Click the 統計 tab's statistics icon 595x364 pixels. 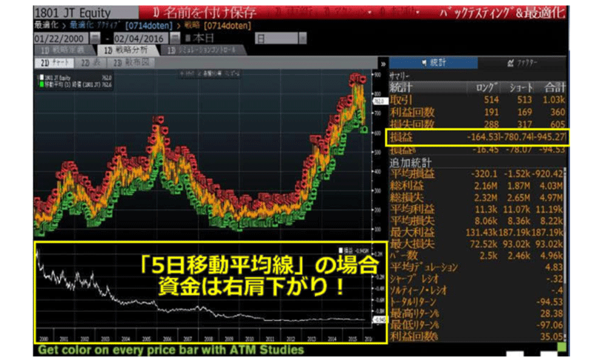424,63
